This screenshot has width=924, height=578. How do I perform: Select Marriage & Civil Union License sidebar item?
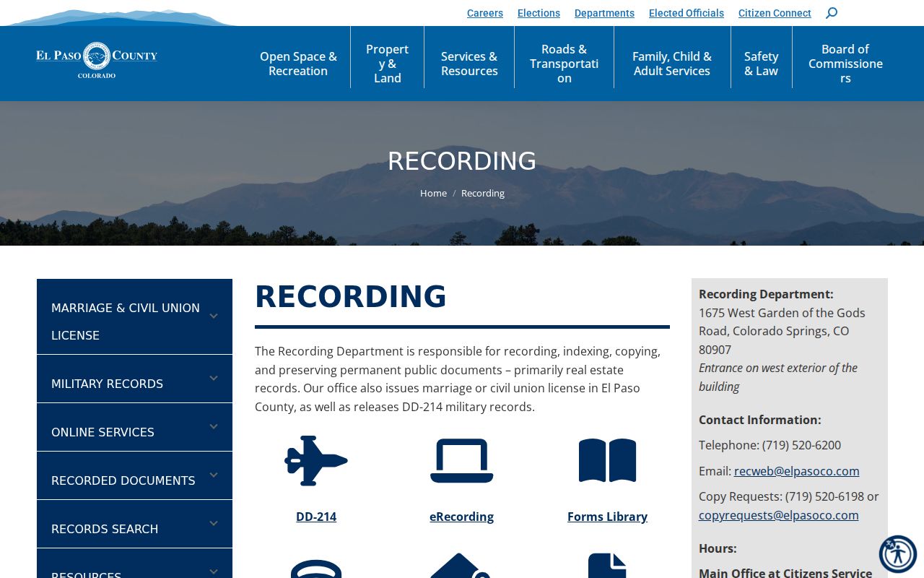click(134, 316)
